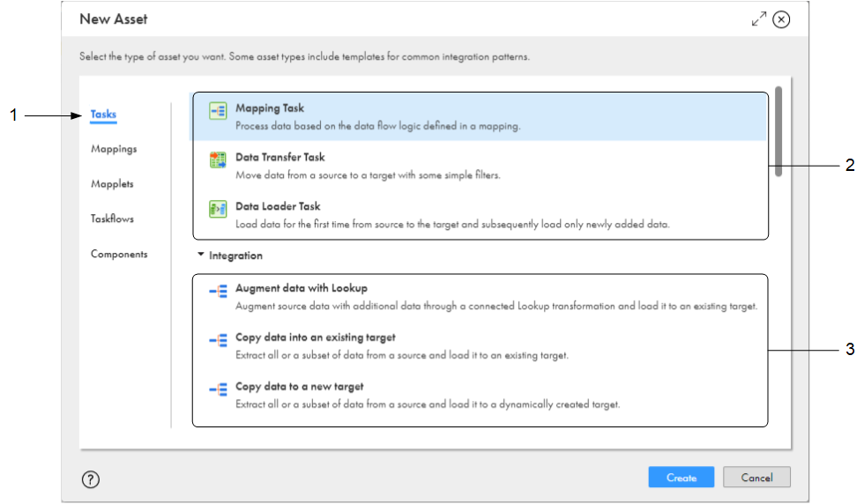
Task: Open the help question mark icon
Action: (91, 479)
